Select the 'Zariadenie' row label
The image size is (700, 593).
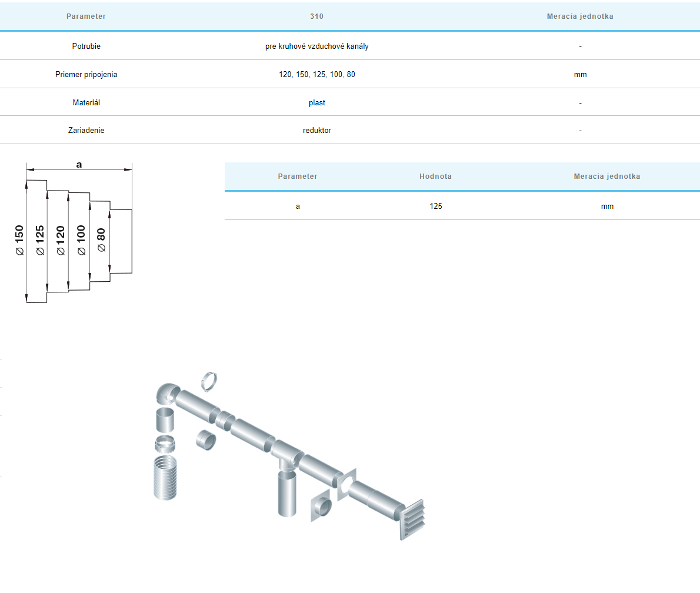tap(86, 131)
